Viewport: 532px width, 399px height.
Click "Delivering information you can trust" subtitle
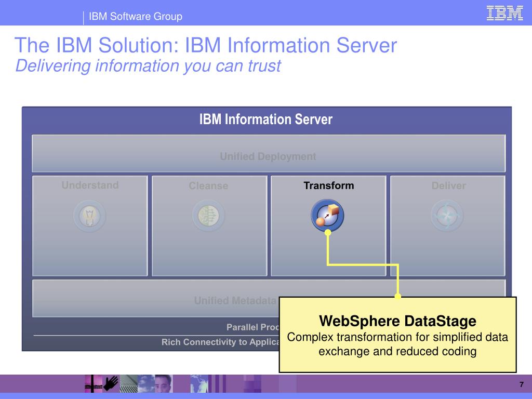(x=148, y=66)
